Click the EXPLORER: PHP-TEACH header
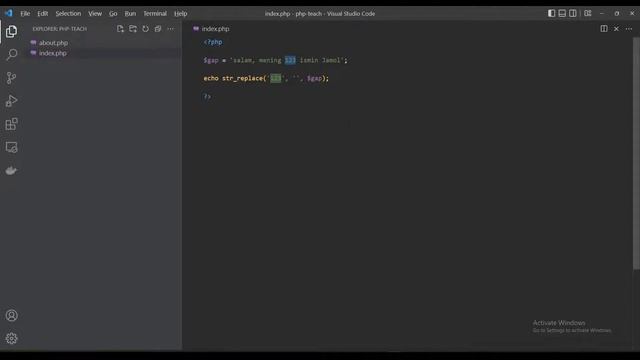 (x=60, y=29)
